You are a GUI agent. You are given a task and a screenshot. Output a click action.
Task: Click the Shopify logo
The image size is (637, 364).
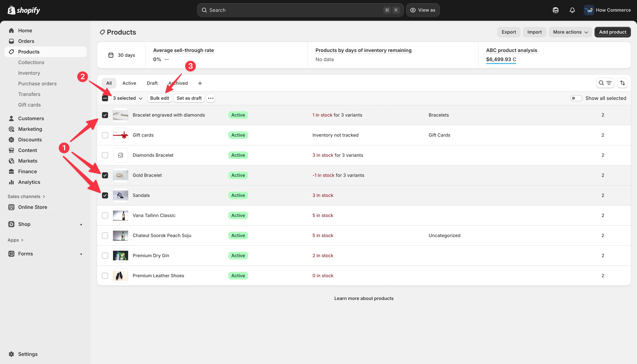(x=24, y=10)
